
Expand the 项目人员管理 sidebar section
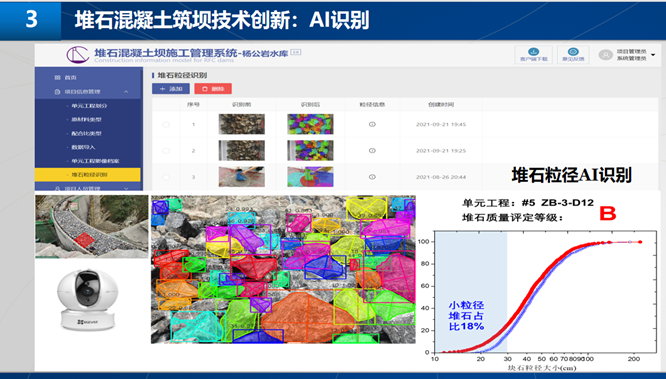(x=126, y=188)
